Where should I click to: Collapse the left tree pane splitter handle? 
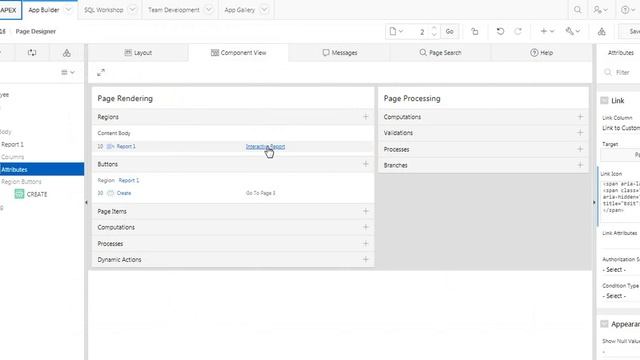86,202
